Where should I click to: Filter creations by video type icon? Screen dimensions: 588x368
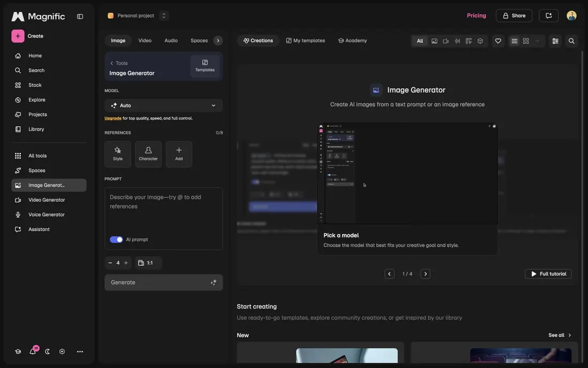pyautogui.click(x=446, y=41)
